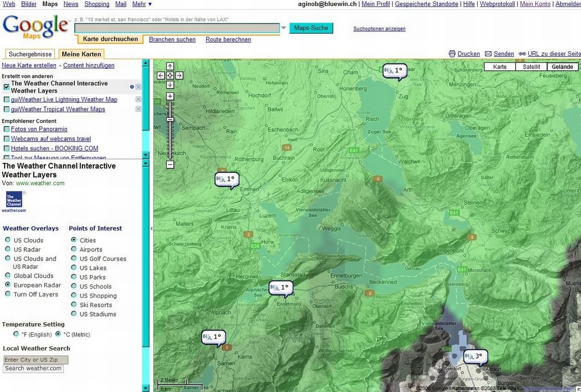Click scroll-down arrow of the weather layers panel
The image size is (581, 392).
pyautogui.click(x=146, y=388)
